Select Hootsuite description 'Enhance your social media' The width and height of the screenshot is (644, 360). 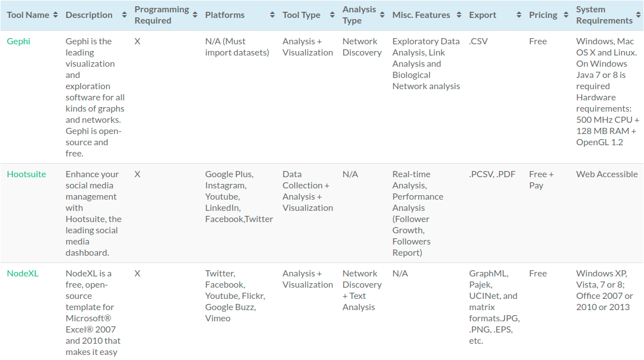pos(94,213)
